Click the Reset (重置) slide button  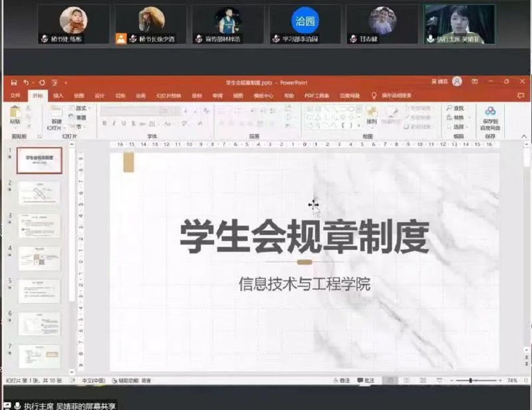tap(79, 118)
